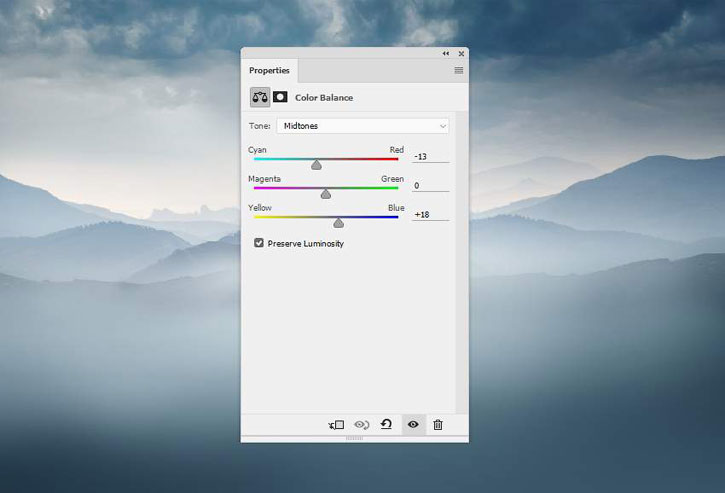Click the Yellow label
The height and width of the screenshot is (493, 725).
click(260, 208)
